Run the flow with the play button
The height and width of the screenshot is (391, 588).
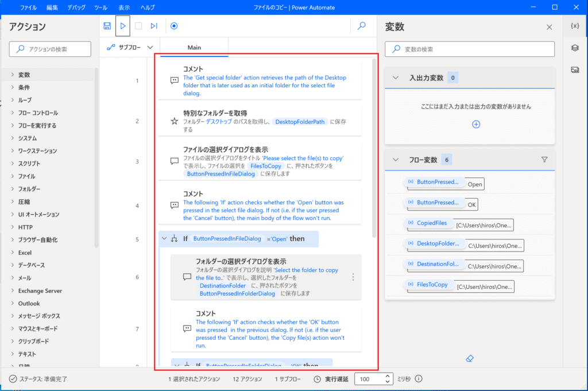coord(123,26)
